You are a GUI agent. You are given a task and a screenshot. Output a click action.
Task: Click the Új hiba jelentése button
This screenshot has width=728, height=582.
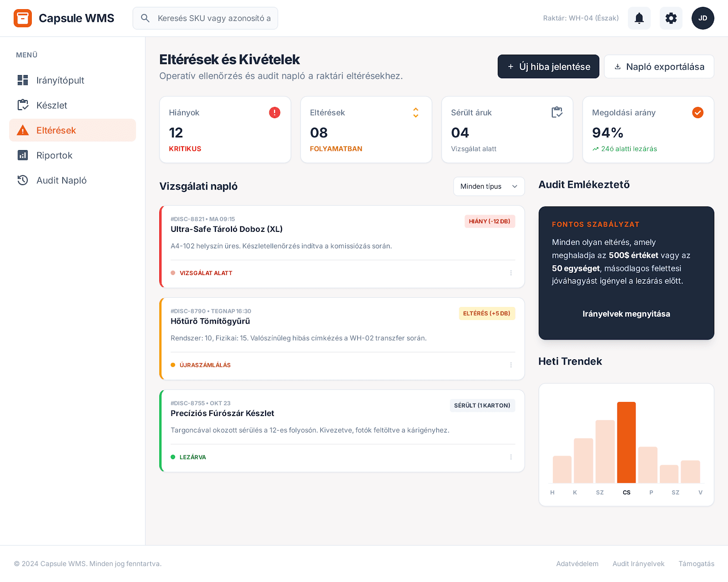point(548,67)
